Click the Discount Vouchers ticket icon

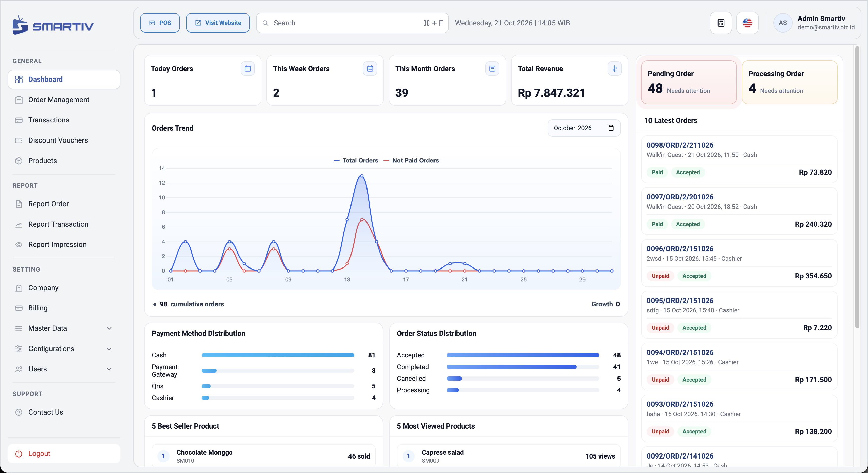[x=19, y=140]
